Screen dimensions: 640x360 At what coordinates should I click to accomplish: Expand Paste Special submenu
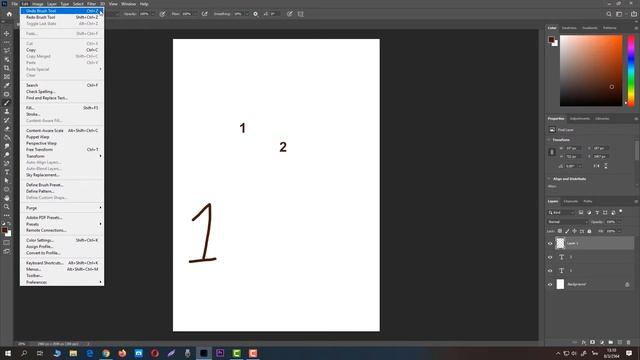[62, 69]
